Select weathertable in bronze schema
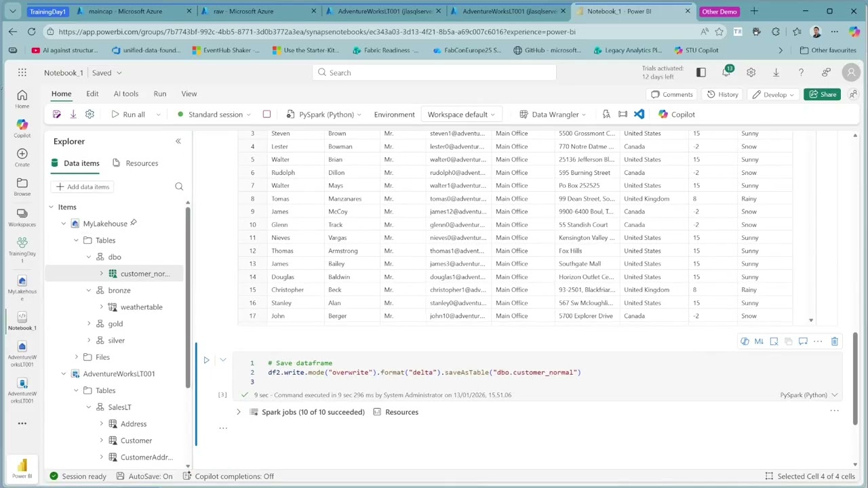This screenshot has width=868, height=488. [x=141, y=307]
